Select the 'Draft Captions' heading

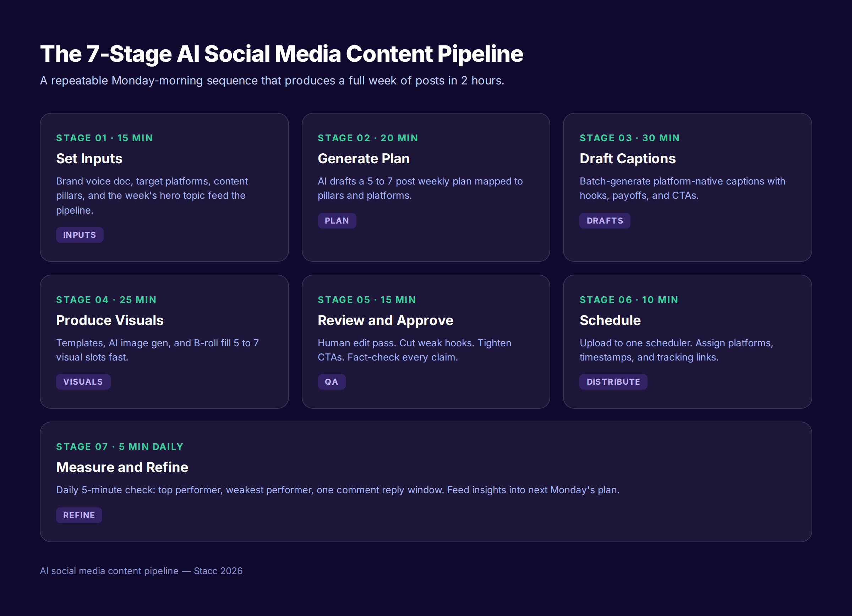(x=627, y=158)
